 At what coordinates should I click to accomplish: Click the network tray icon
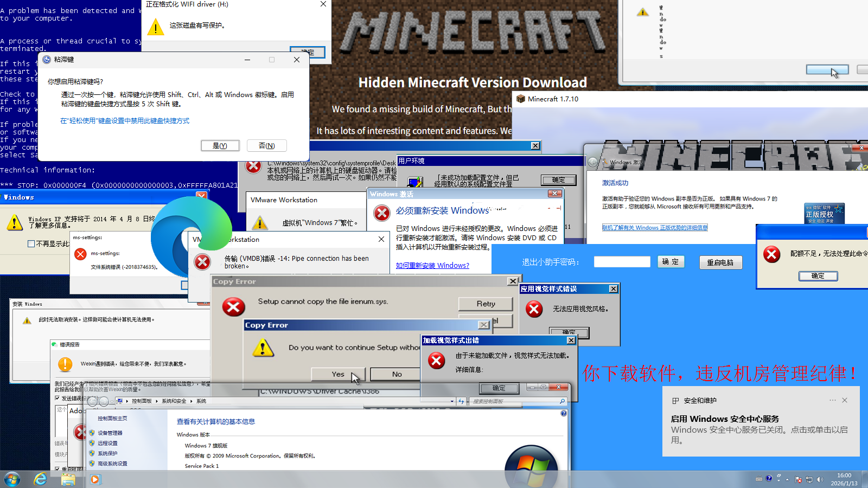click(809, 479)
